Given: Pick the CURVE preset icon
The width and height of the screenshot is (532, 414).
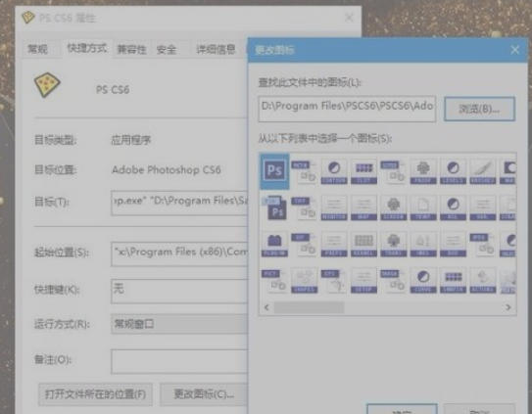Looking at the screenshot, I should coord(423,281).
